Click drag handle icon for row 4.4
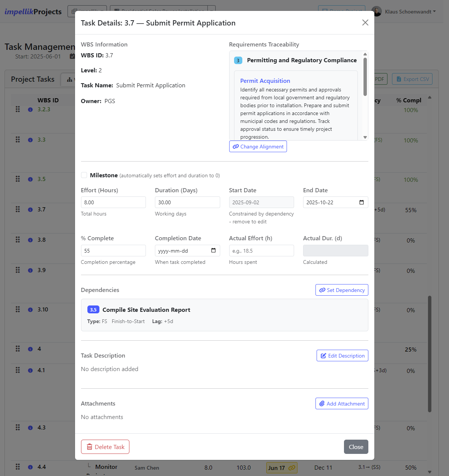Image resolution: width=449 pixels, height=476 pixels. click(18, 467)
